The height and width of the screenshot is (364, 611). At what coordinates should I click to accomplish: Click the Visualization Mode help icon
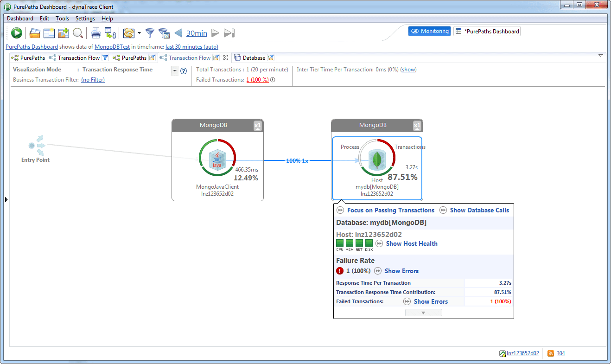(x=184, y=71)
